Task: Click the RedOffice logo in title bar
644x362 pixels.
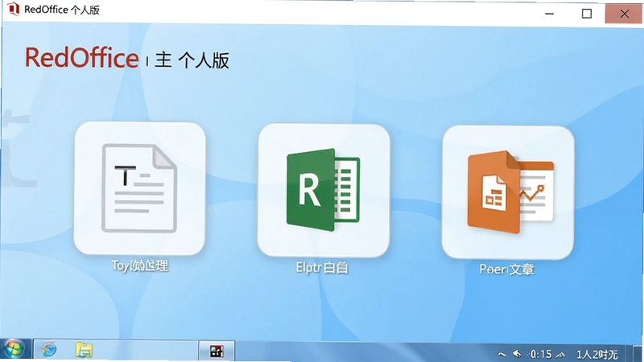Action: [13, 9]
